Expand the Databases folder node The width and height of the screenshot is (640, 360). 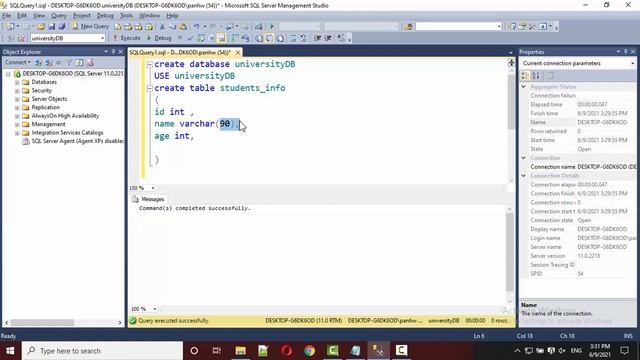[x=17, y=82]
